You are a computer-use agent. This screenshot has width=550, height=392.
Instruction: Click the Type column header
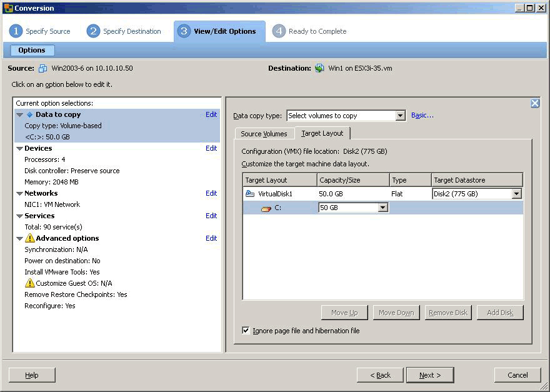tap(411, 180)
